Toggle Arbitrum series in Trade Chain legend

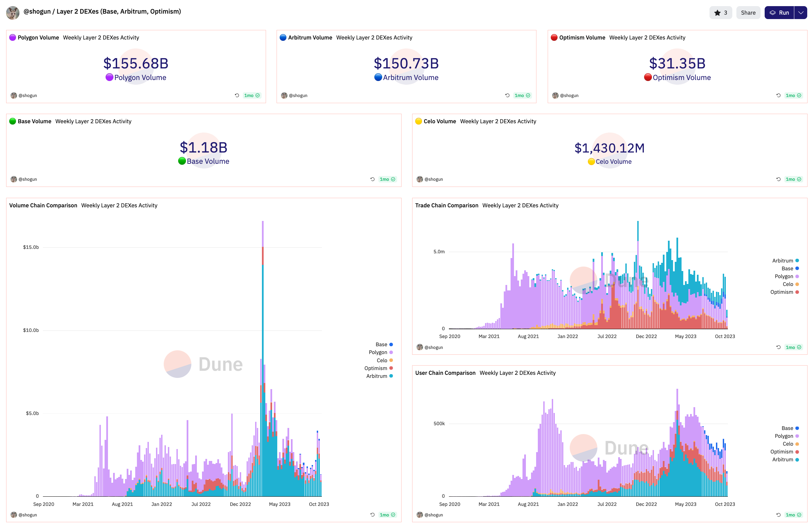pyautogui.click(x=782, y=260)
